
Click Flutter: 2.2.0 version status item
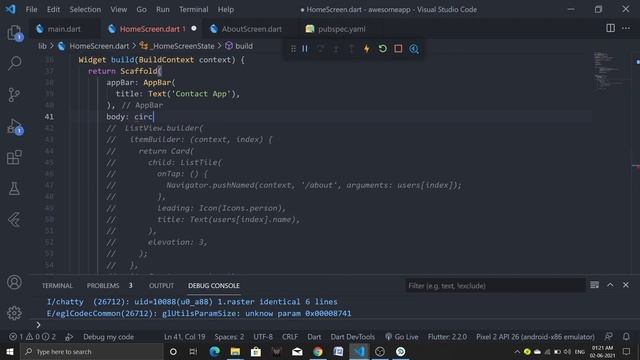(447, 337)
